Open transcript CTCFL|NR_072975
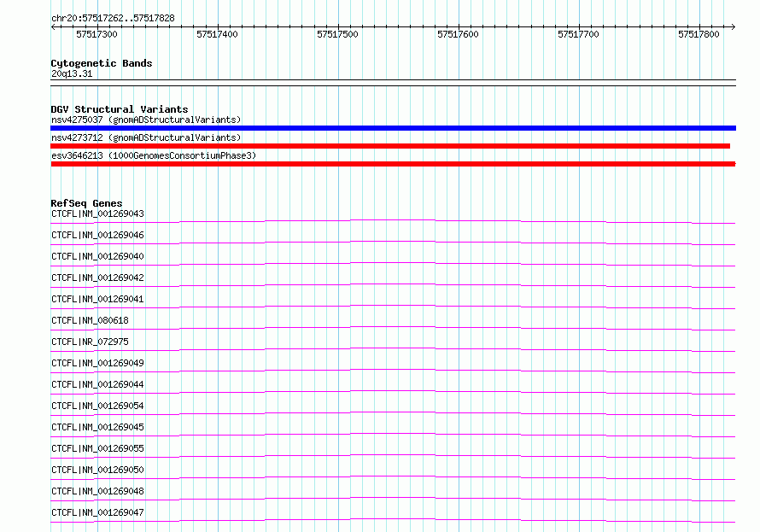 pyautogui.click(x=91, y=342)
